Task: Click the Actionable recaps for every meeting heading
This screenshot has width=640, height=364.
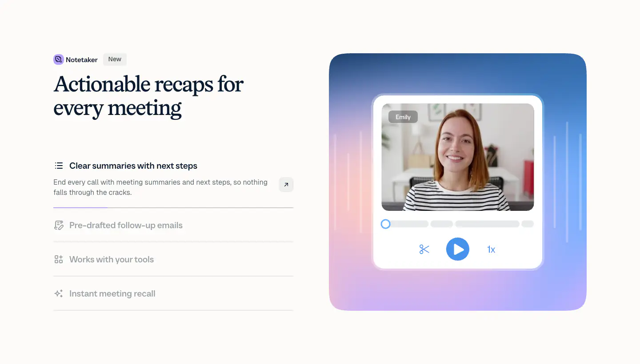Action: click(x=148, y=96)
